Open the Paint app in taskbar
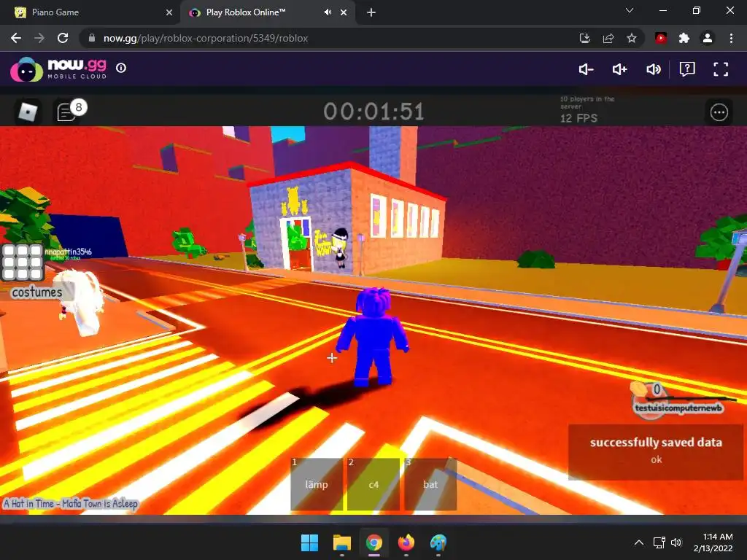 tap(438, 542)
